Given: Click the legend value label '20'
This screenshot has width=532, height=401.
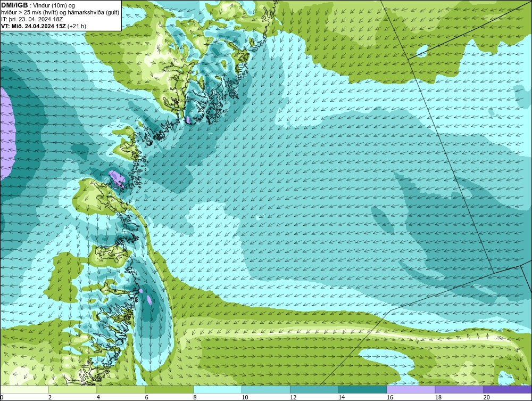Looking at the screenshot, I should pos(487,397).
